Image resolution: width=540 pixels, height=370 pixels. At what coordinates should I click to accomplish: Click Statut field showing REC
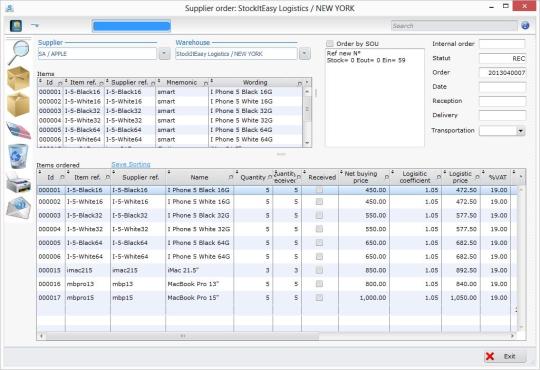pos(502,59)
